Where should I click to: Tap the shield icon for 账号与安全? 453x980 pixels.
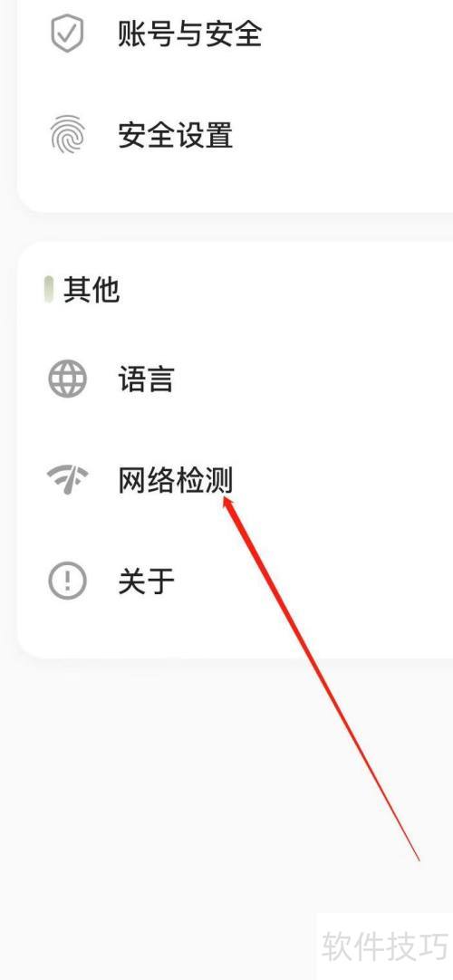67,34
